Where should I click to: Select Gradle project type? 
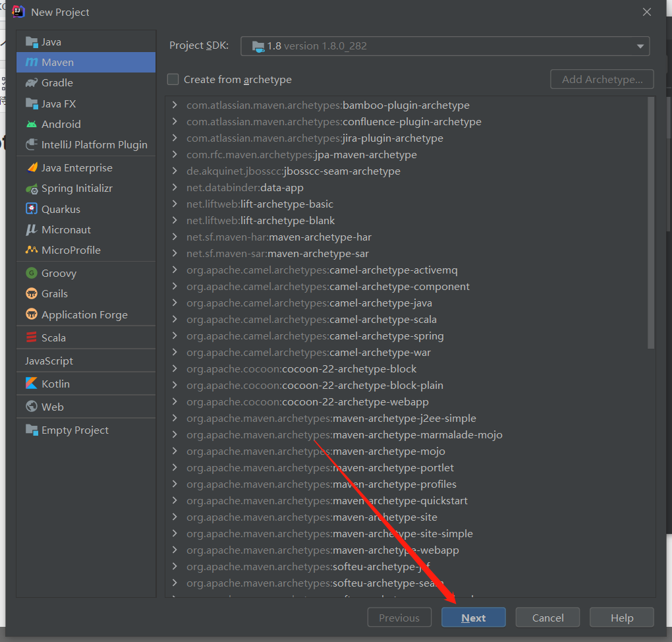[86, 83]
